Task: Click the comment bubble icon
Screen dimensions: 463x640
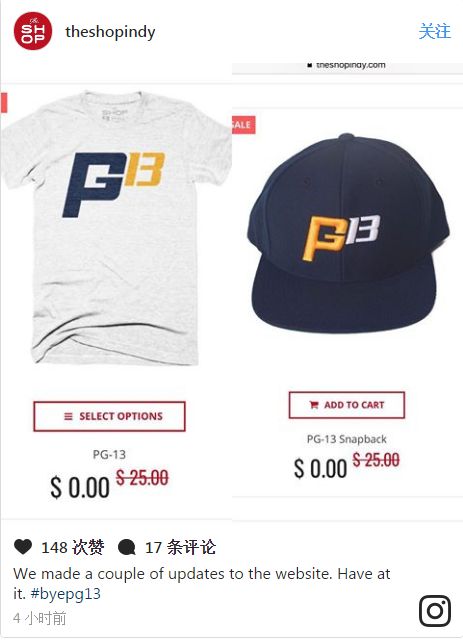Action: pos(127,547)
